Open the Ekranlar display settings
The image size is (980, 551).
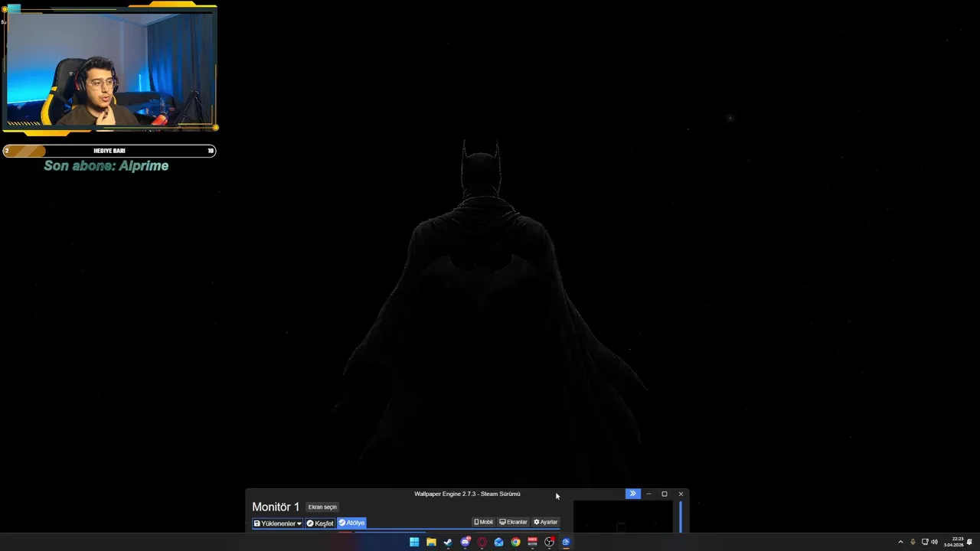(513, 522)
